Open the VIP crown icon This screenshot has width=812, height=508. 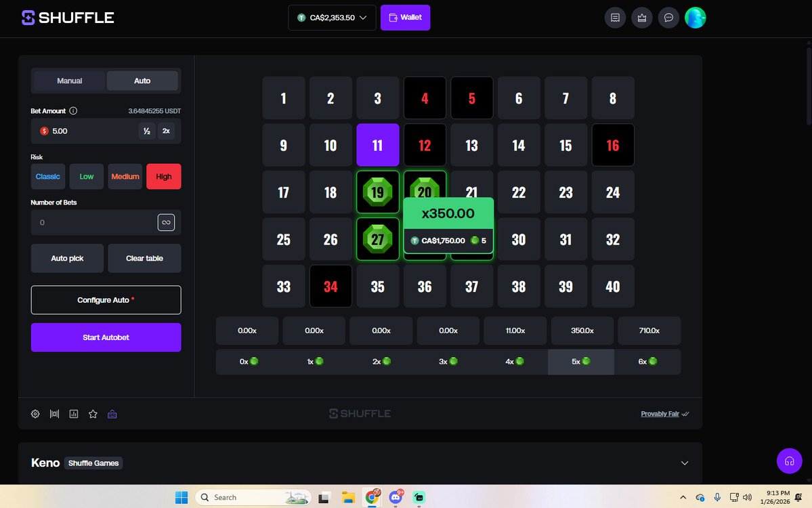(641, 18)
